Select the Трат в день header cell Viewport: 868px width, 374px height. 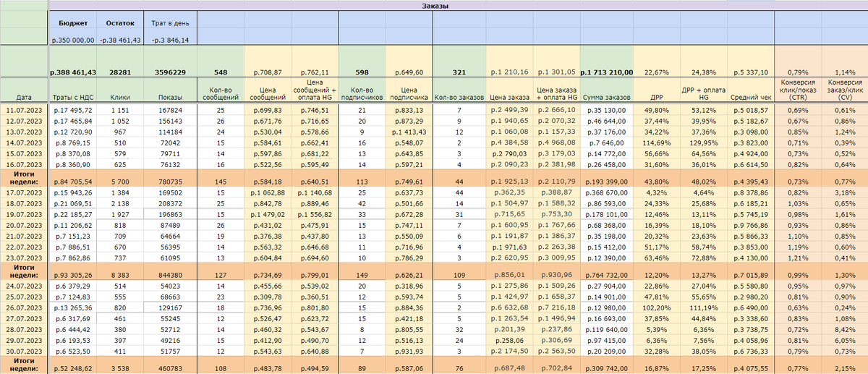[169, 24]
